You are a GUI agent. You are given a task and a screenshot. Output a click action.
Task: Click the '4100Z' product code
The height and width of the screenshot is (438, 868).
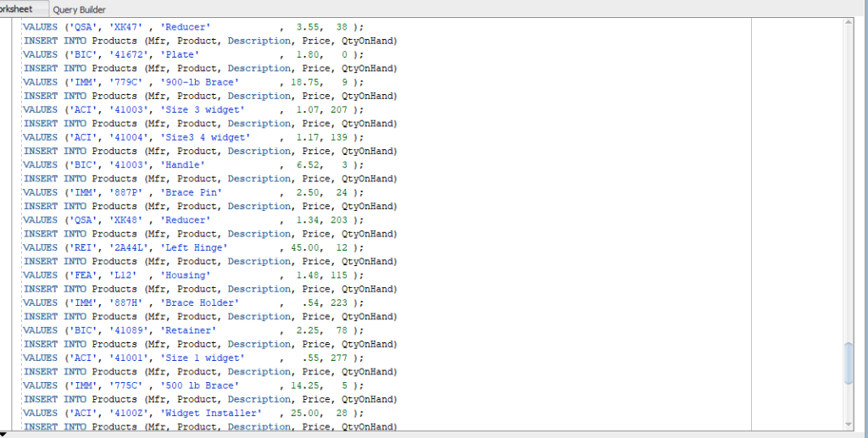click(x=129, y=414)
